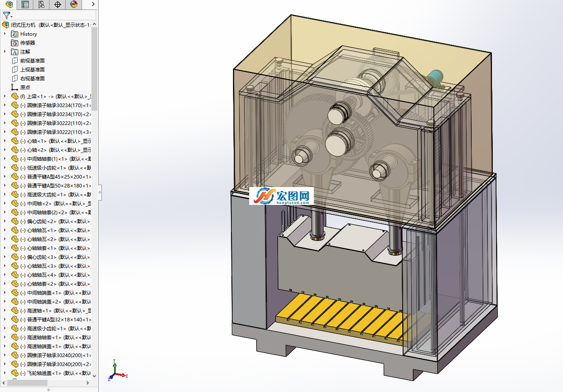Show more manager tabs with the arrow
563x392 pixels.
[x=93, y=4]
